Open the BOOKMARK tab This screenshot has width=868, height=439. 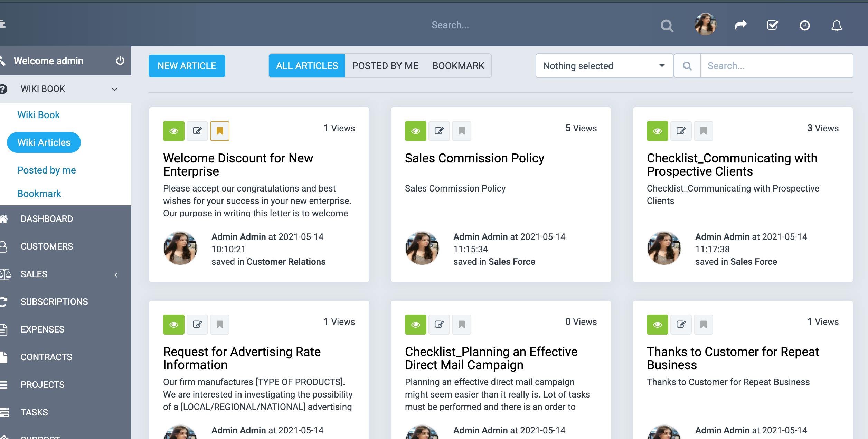click(x=459, y=66)
